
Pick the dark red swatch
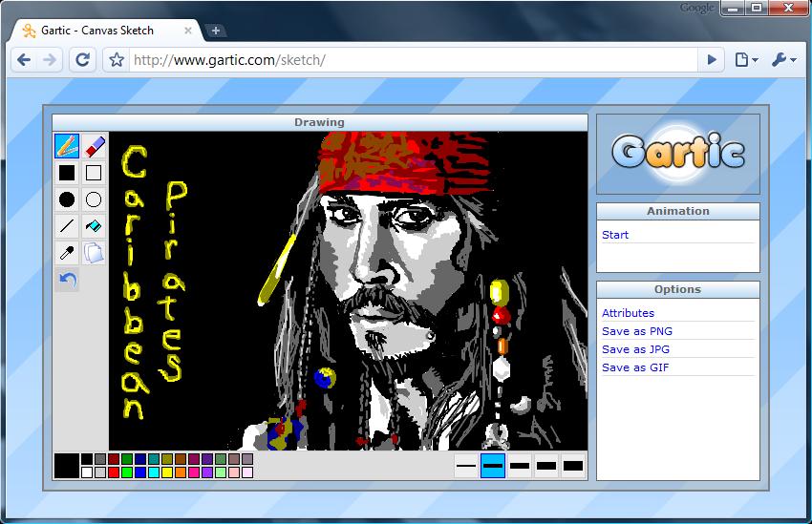[x=114, y=459]
